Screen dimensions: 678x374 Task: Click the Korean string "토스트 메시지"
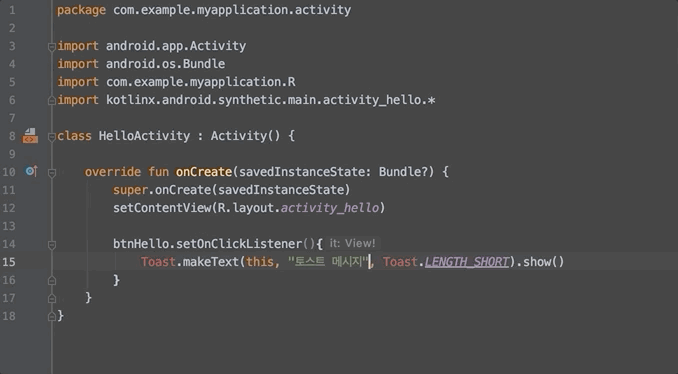[328, 262]
